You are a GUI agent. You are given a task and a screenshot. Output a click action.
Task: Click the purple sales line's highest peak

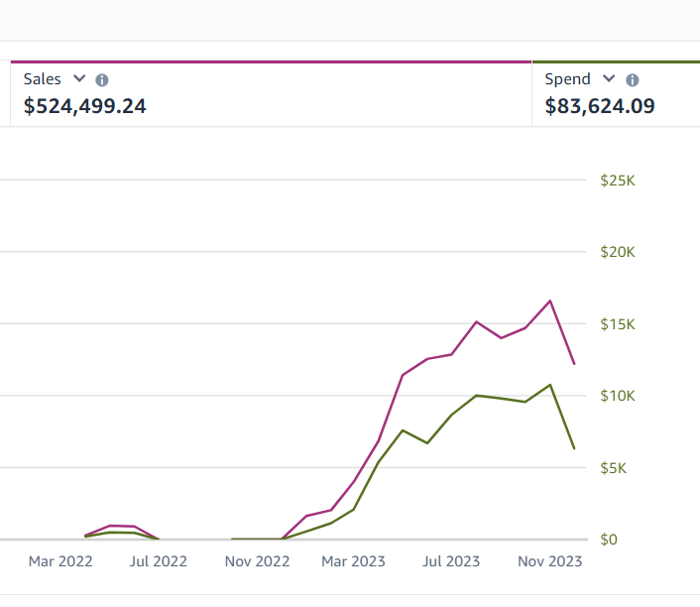(x=550, y=301)
